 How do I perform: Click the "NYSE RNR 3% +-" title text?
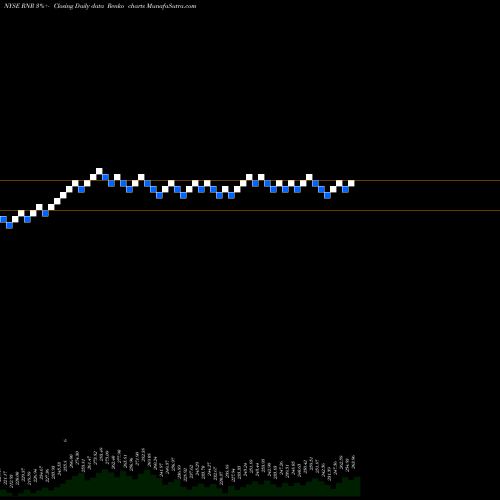click(26, 6)
